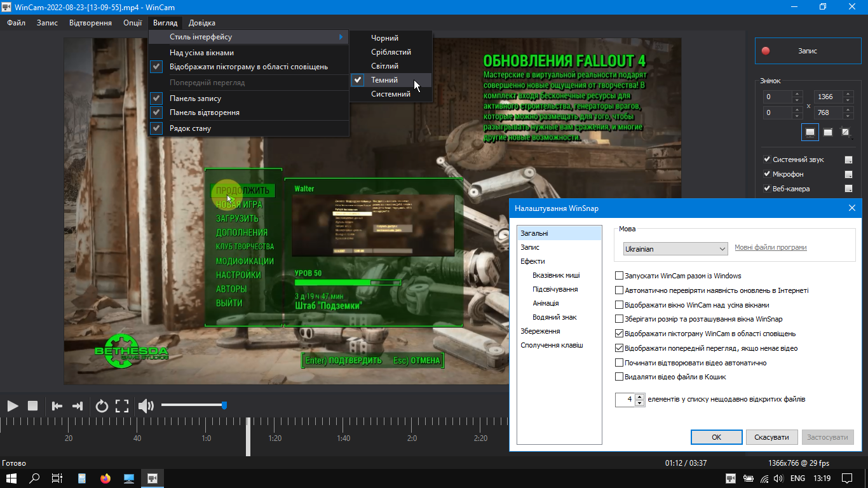The width and height of the screenshot is (868, 488).
Task: Toggle Системний звук checkbox
Action: coord(767,159)
